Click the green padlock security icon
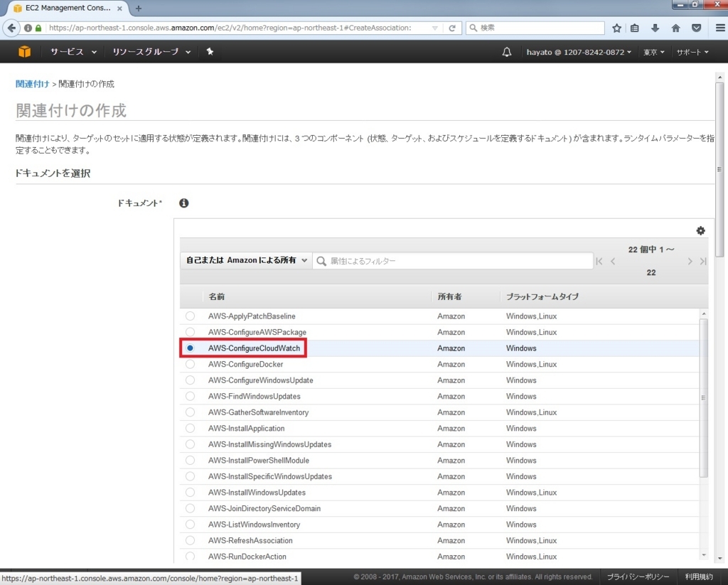The width and height of the screenshot is (728, 585). pos(38,28)
